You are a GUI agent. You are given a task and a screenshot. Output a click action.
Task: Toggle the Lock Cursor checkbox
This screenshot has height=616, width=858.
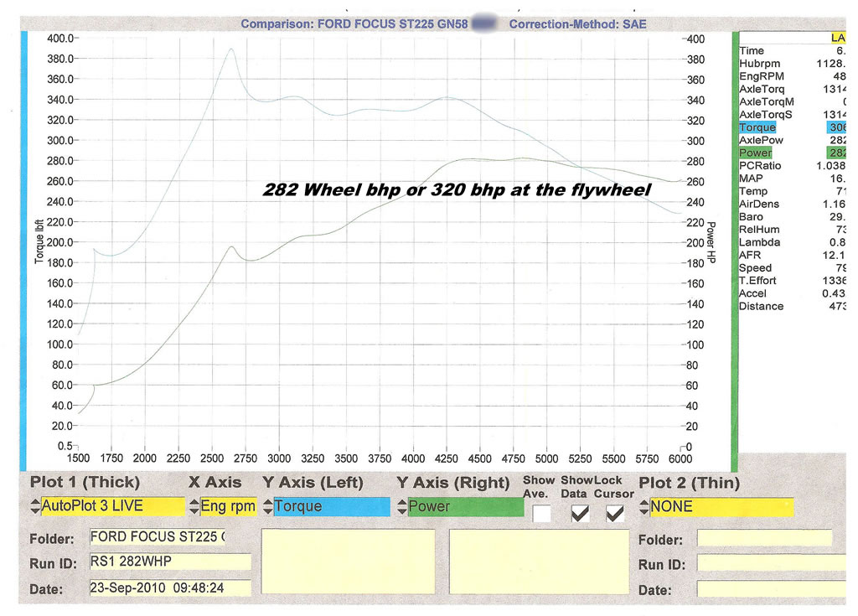(615, 514)
